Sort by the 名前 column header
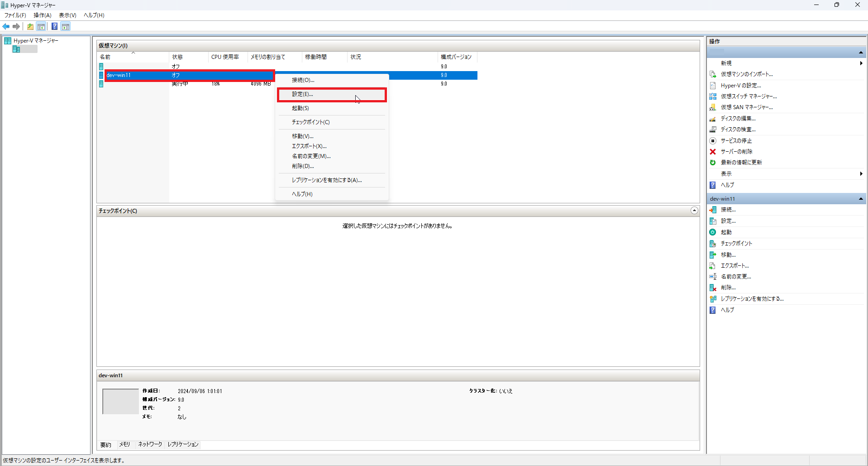868x466 pixels. coord(133,57)
